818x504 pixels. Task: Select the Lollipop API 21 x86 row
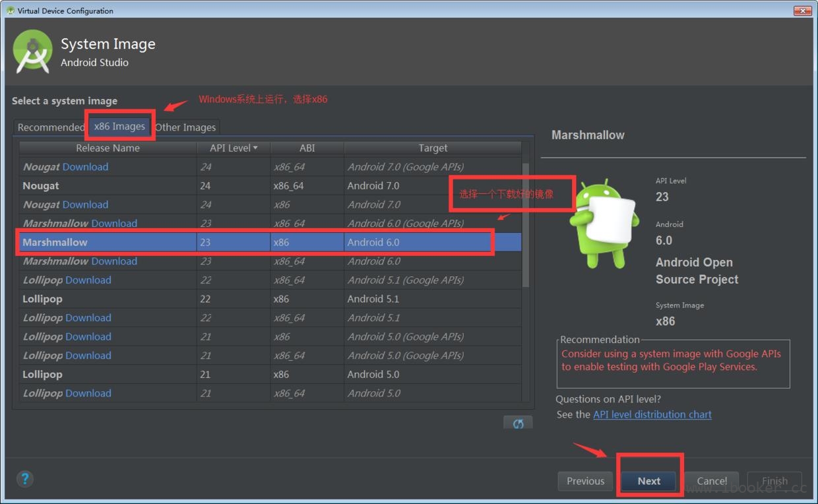270,374
